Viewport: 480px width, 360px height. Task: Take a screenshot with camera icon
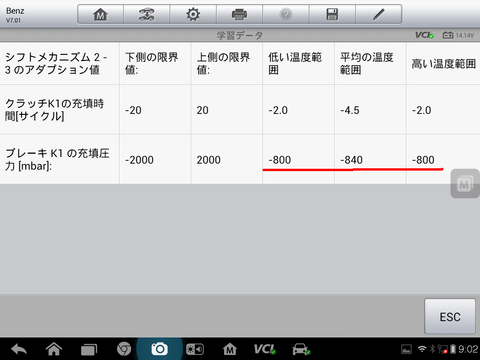[159, 349]
